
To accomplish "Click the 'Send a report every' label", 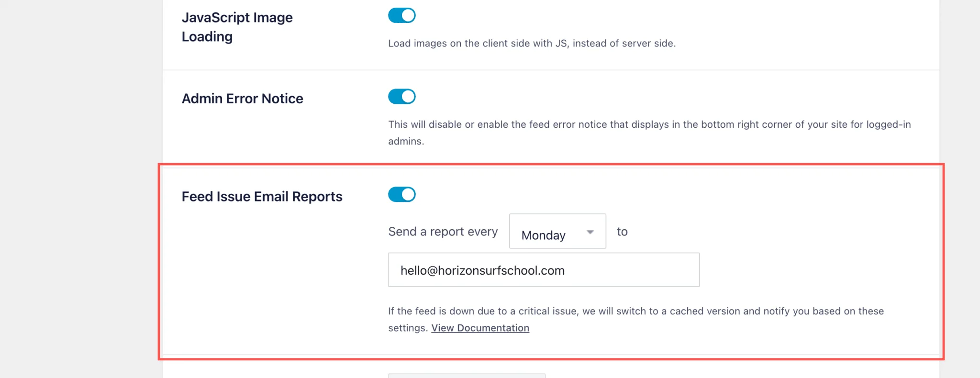I will point(443,232).
